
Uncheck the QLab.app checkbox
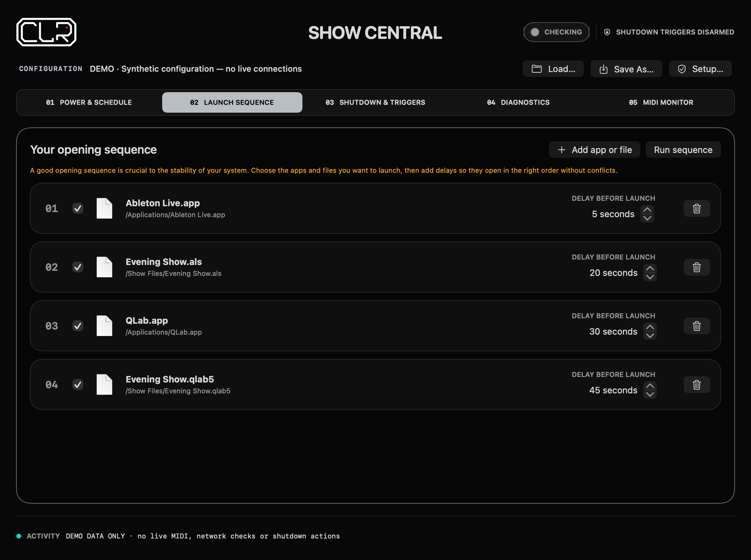78,326
